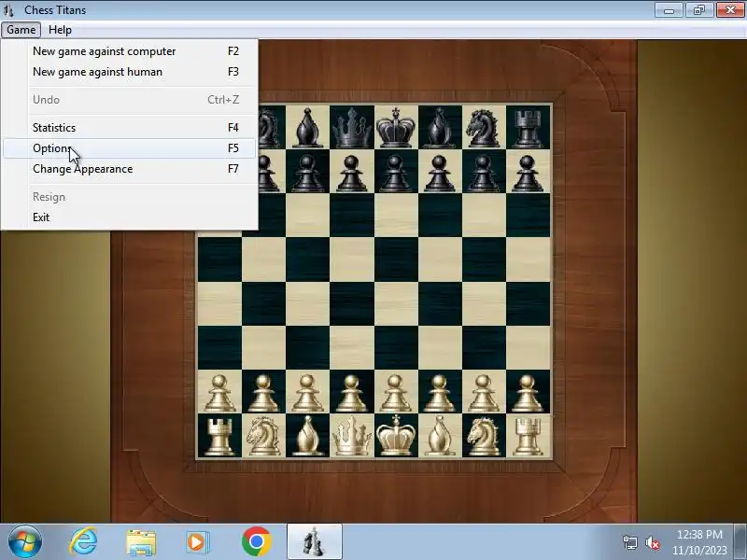Close the Game menu via its title

(21, 30)
